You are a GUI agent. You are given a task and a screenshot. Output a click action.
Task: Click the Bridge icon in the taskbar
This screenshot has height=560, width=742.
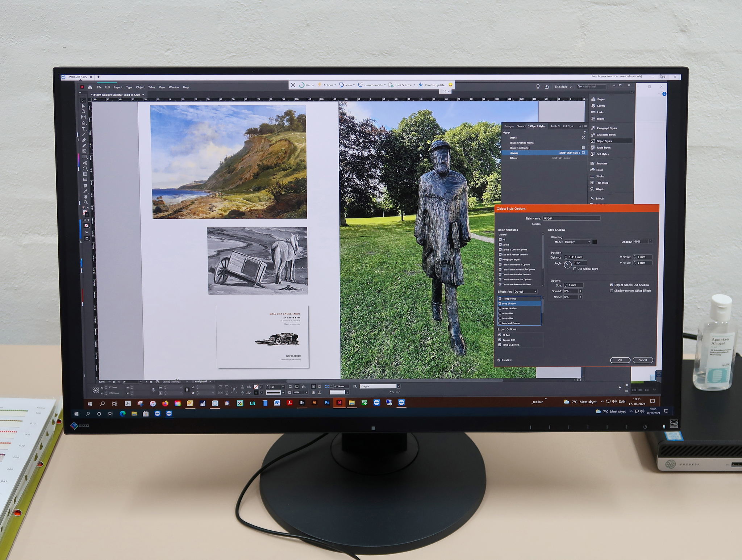click(302, 402)
